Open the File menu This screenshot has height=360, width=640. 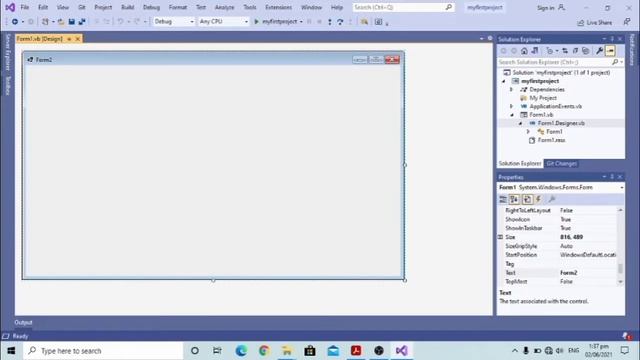(x=24, y=7)
